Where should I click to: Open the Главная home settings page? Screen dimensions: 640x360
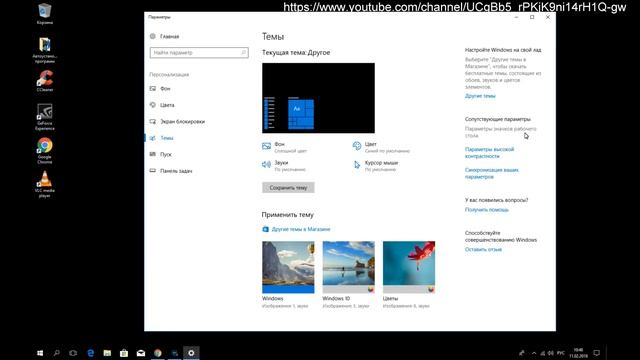tap(164, 36)
